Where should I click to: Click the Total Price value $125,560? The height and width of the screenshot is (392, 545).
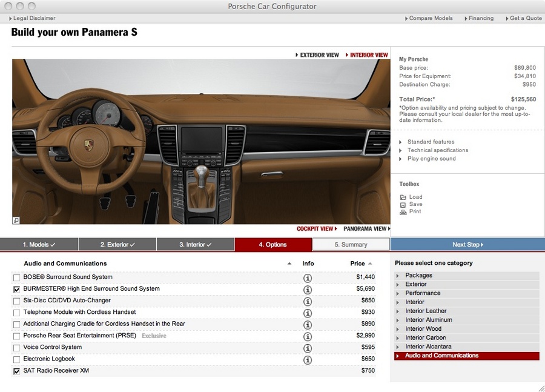(523, 99)
